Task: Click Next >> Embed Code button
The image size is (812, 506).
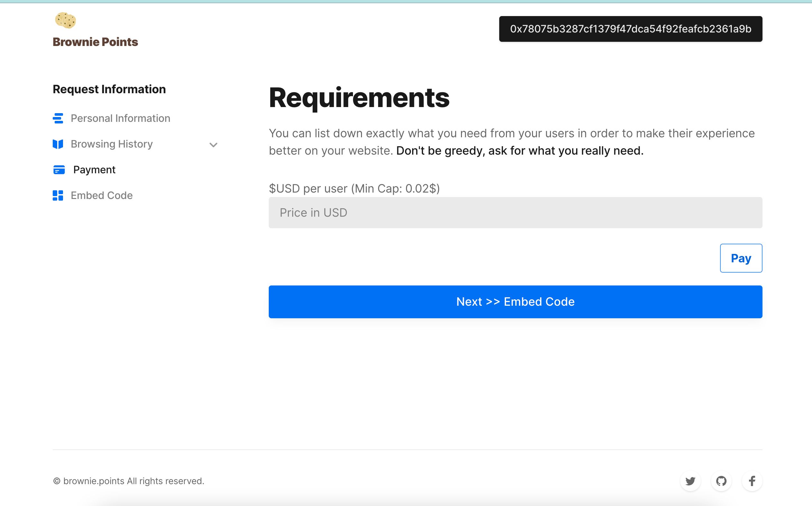Action: 515,302
